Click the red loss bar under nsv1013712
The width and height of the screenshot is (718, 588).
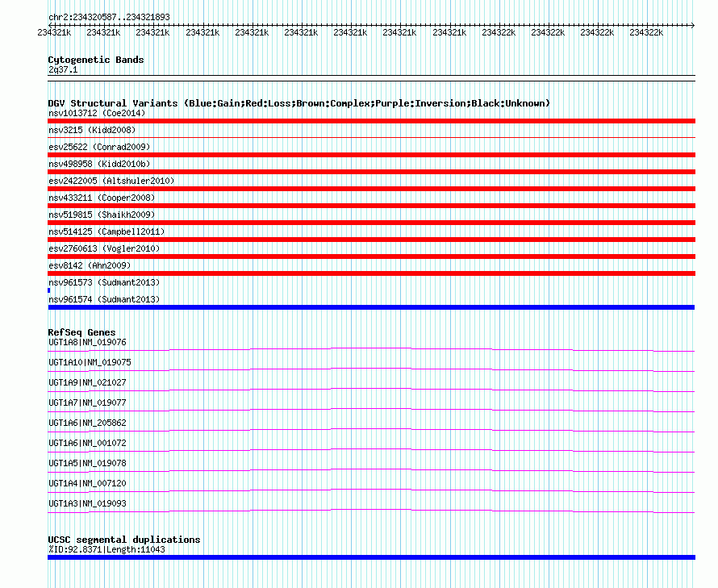(x=371, y=121)
